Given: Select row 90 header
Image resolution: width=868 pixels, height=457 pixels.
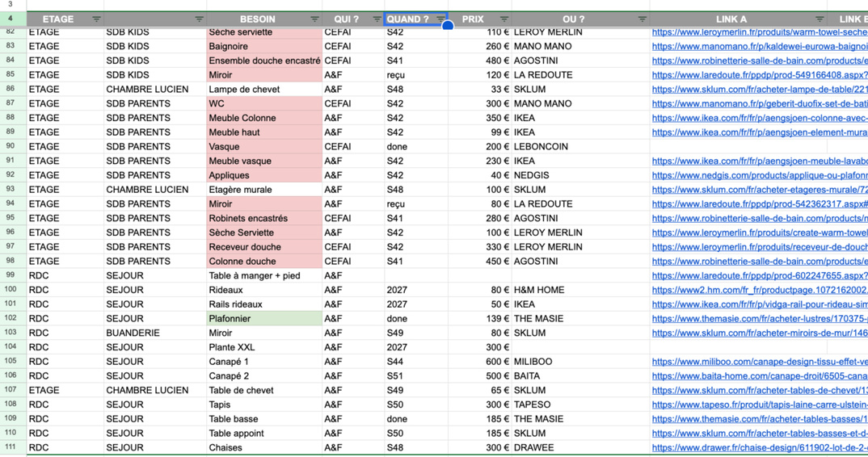Looking at the screenshot, I should 13,147.
